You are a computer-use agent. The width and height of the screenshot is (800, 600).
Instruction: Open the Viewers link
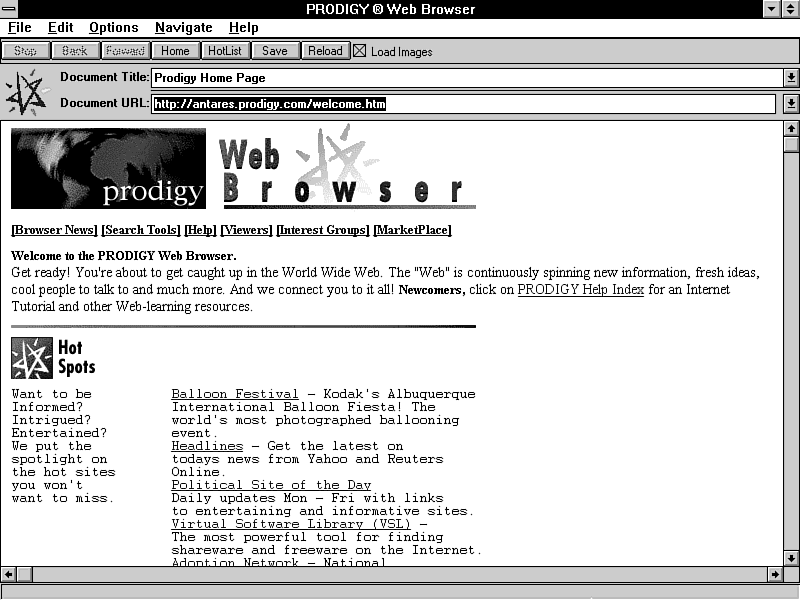click(x=246, y=230)
